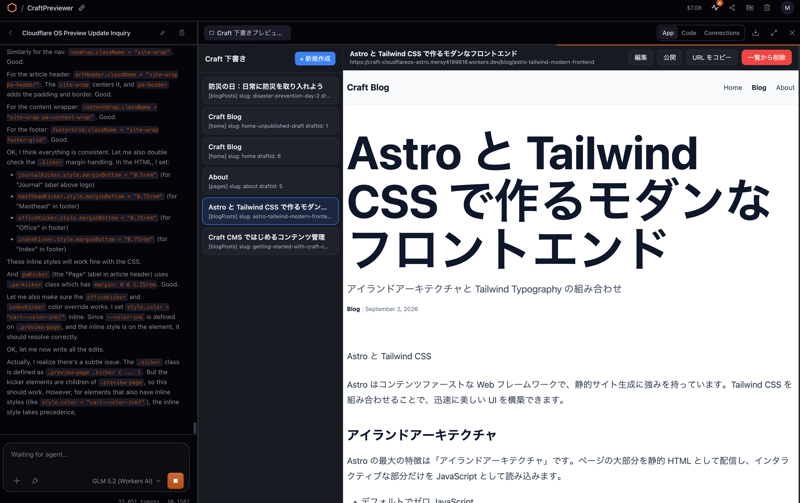Click the navWrap.className code snippet
Viewport: 800px width, 503px height.
[x=120, y=52]
